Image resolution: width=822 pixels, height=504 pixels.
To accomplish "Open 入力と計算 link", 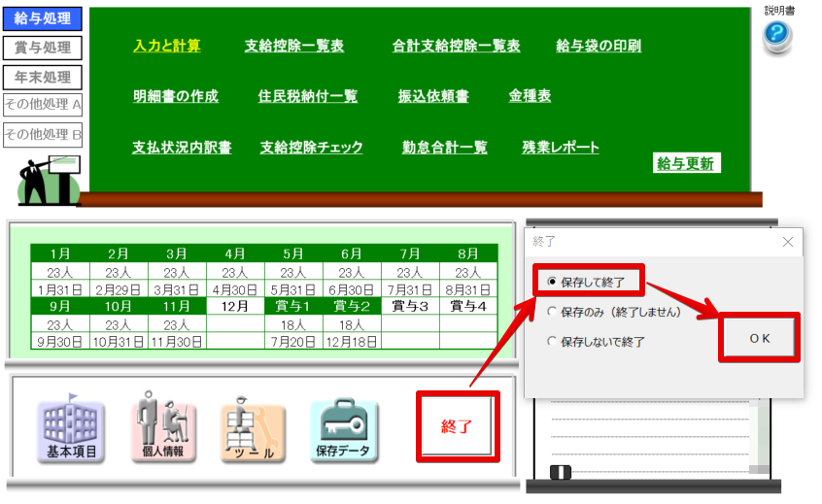I will (167, 46).
